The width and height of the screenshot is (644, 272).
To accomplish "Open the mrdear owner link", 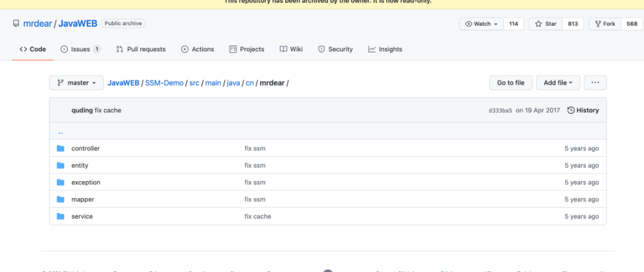I will [38, 23].
